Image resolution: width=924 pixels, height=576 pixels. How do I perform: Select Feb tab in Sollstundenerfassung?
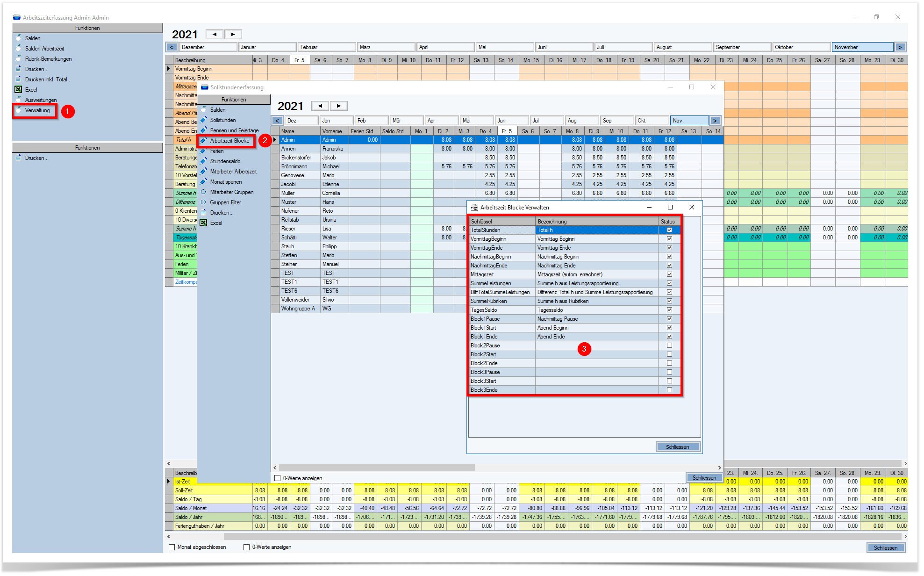click(372, 121)
